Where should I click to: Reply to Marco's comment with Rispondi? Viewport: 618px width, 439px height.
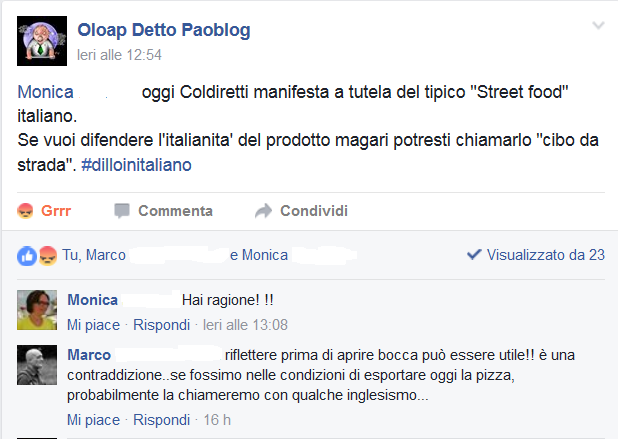(x=161, y=420)
